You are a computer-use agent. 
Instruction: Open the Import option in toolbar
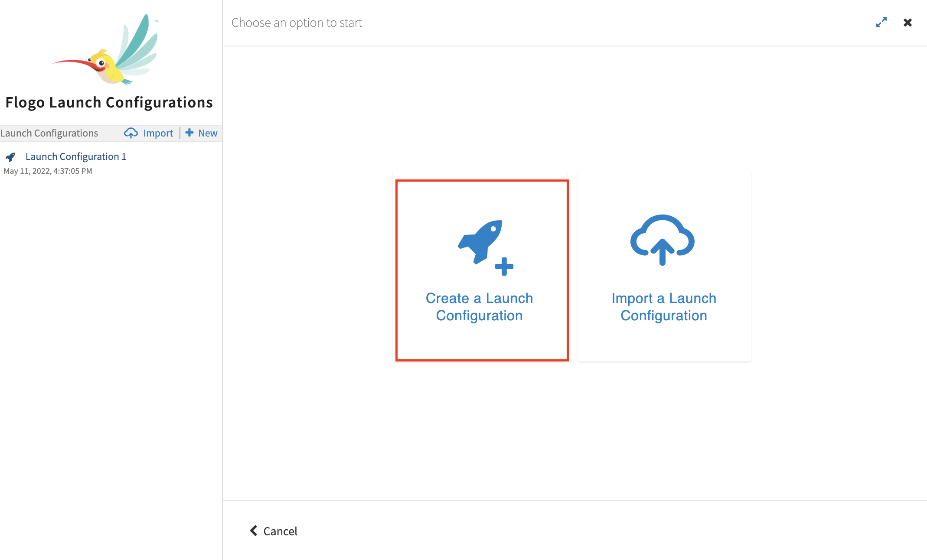[x=149, y=133]
